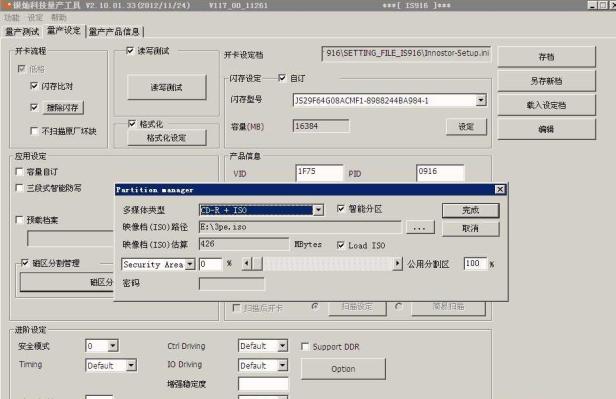Image resolution: width=616 pixels, height=399 pixels.
Task: Open 格式化设定 settings button
Action: [x=167, y=138]
